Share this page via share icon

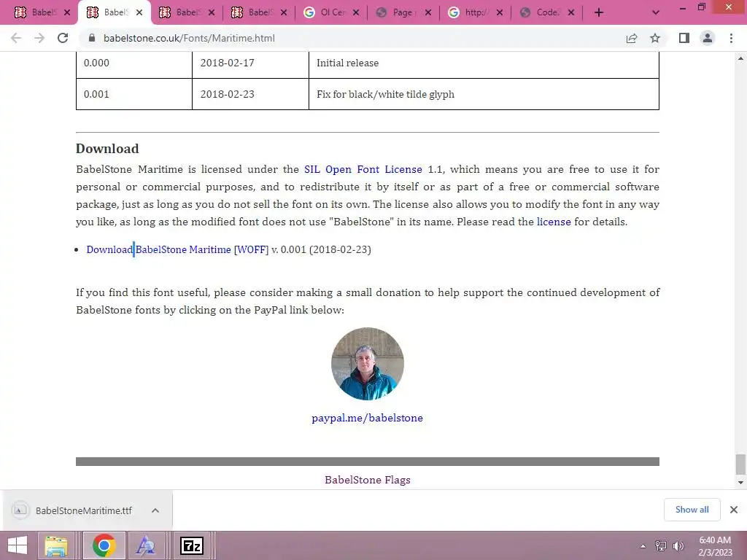(632, 38)
